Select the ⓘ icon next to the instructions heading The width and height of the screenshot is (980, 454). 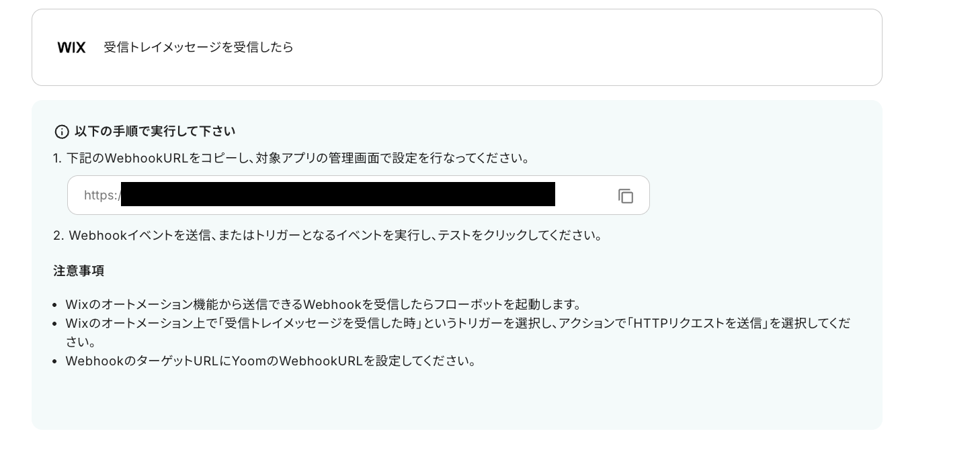62,132
